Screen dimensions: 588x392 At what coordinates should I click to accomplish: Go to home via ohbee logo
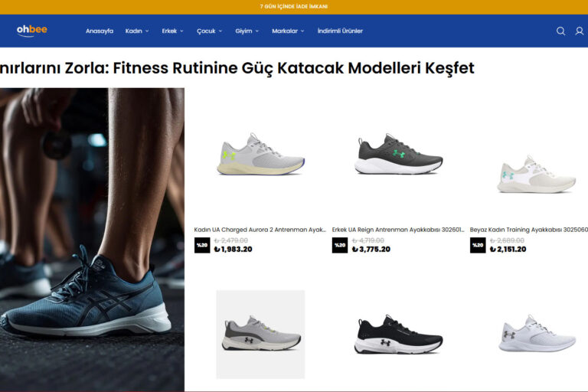32,31
